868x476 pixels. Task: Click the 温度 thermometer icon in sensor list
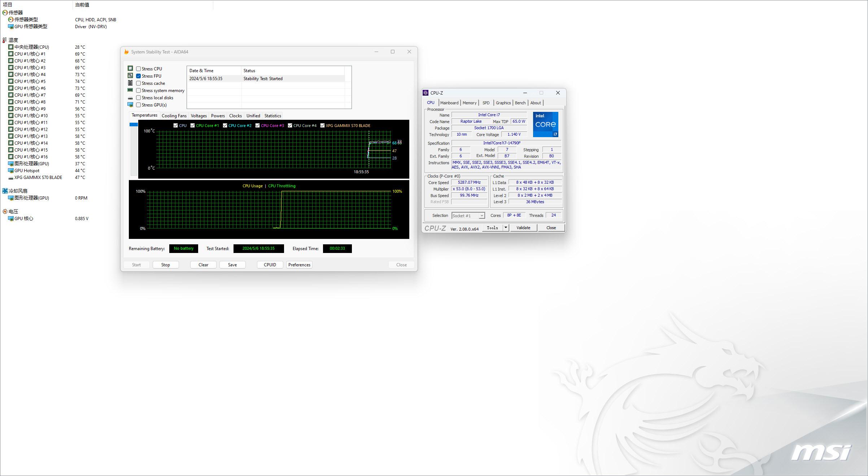pos(5,40)
